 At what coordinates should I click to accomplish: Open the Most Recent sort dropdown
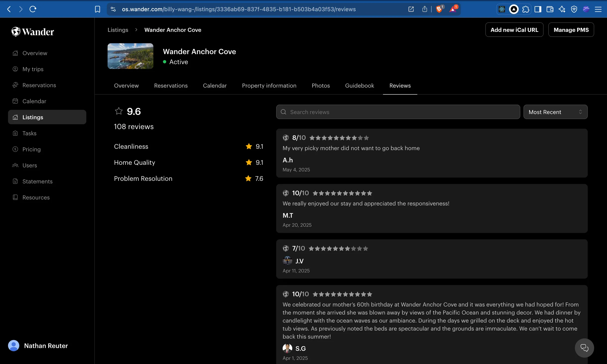click(x=555, y=112)
